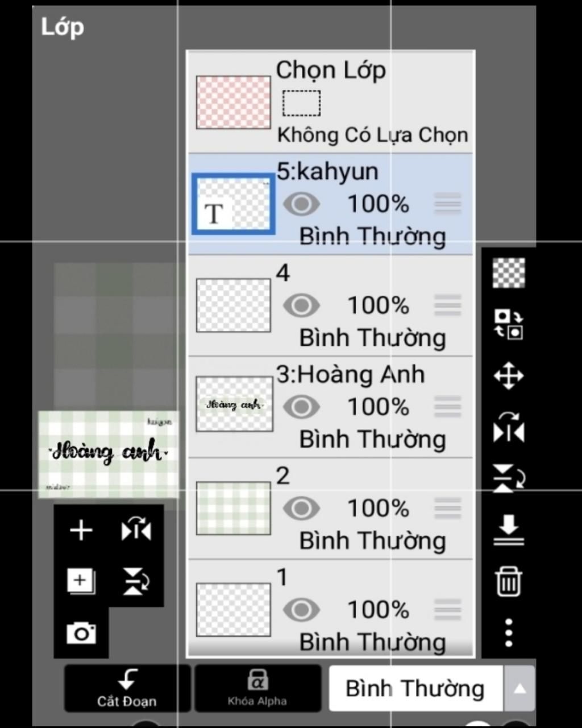The height and width of the screenshot is (728, 582).
Task: Hide the 5:kahyun layer with its eye icon
Action: tap(301, 204)
